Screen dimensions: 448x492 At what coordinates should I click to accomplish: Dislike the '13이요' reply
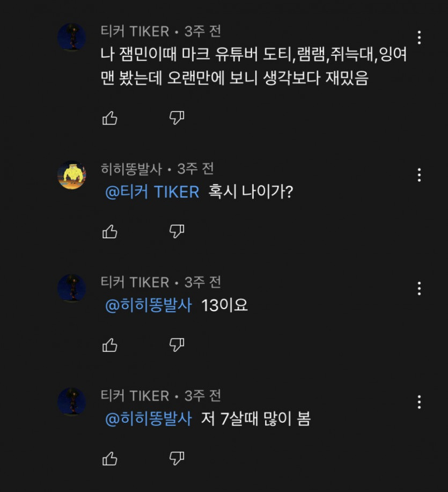coord(177,344)
